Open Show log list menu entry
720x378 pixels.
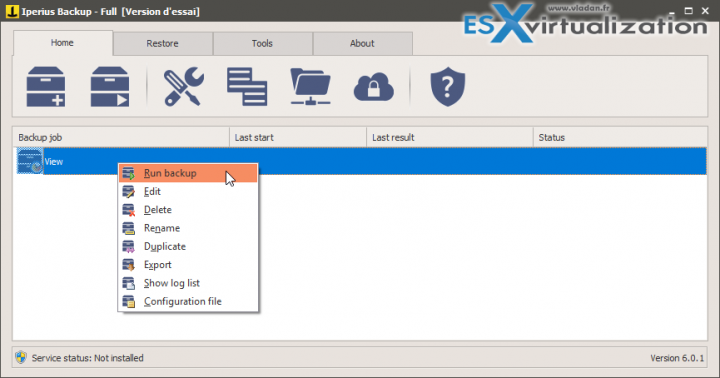[x=188, y=283]
